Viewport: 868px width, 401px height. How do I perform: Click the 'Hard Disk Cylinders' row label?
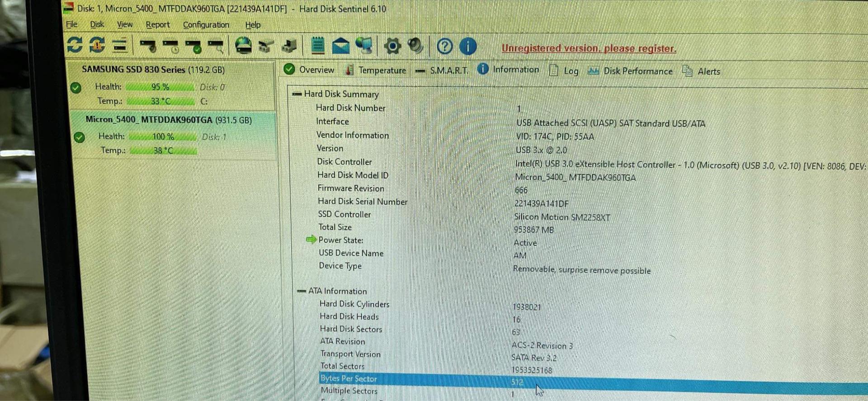(354, 304)
